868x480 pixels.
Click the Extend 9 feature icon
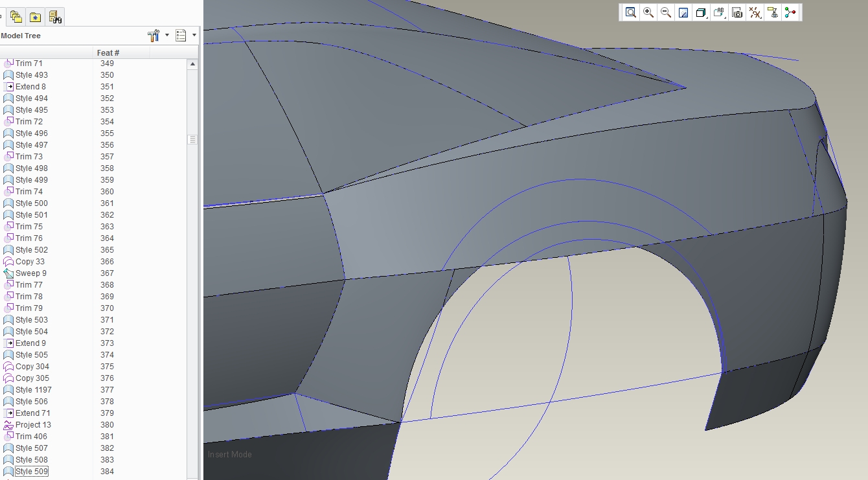[8, 343]
